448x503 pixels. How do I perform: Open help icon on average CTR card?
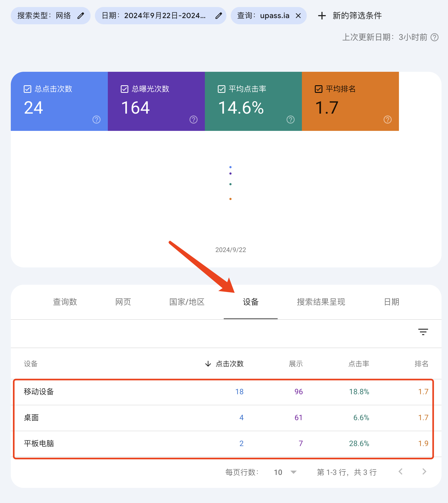(291, 120)
